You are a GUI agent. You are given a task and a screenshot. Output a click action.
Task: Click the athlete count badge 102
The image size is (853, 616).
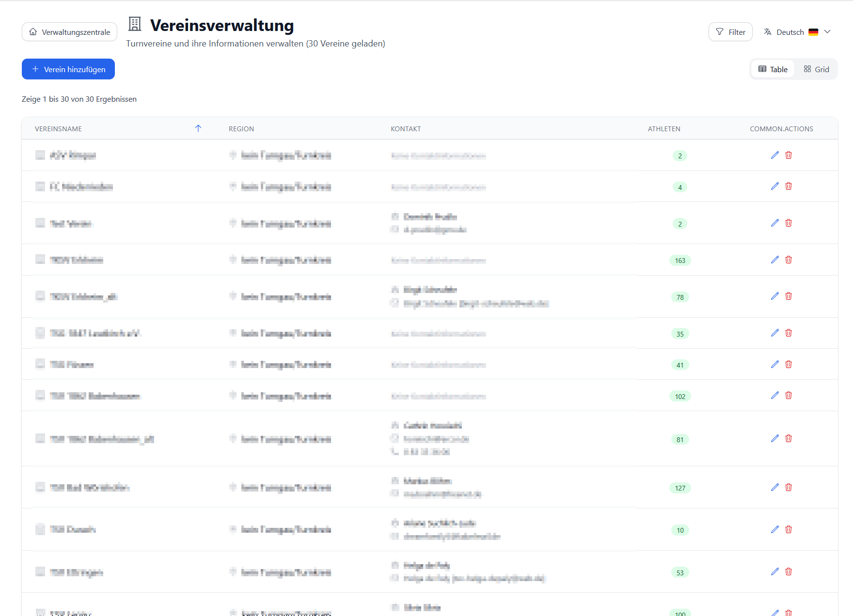pos(680,397)
